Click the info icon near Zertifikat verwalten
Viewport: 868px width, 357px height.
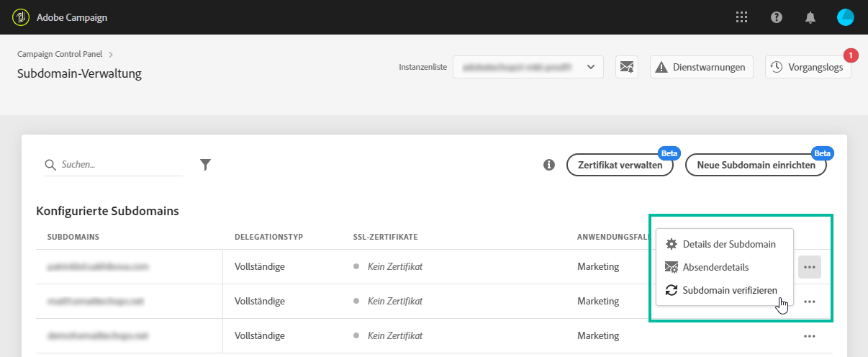(x=549, y=165)
